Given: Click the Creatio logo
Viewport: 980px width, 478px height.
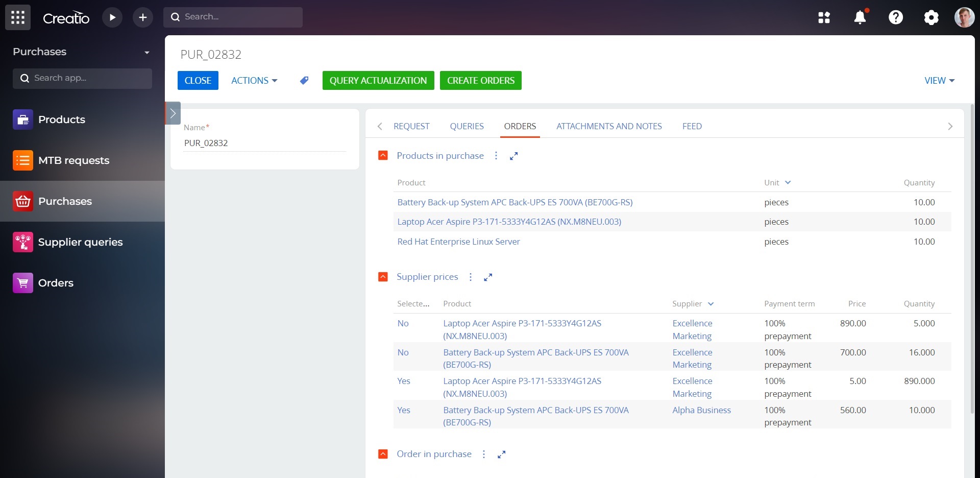Looking at the screenshot, I should pos(66,18).
